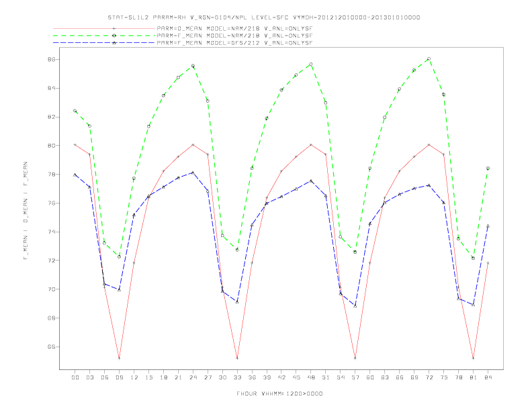This screenshot has height=411, width=532.
Task: Click x-axis tick label 06
Action: click(105, 377)
